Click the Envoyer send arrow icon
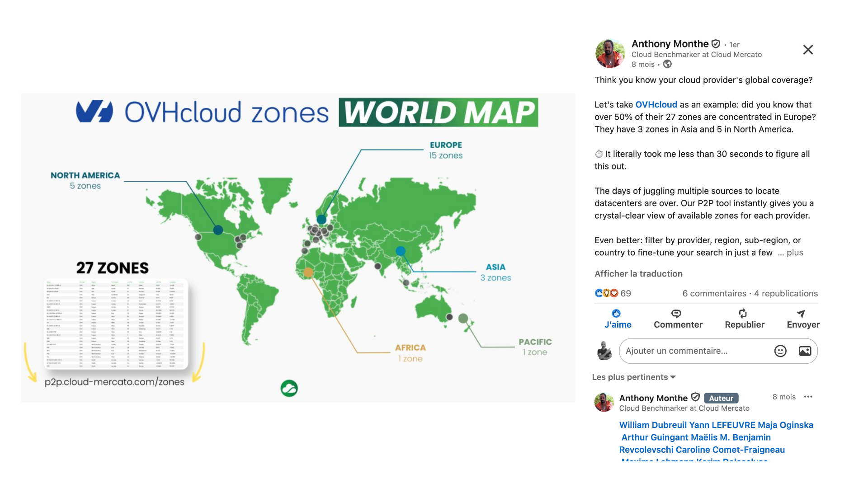Screen dimensions: 868x488 [x=801, y=314]
